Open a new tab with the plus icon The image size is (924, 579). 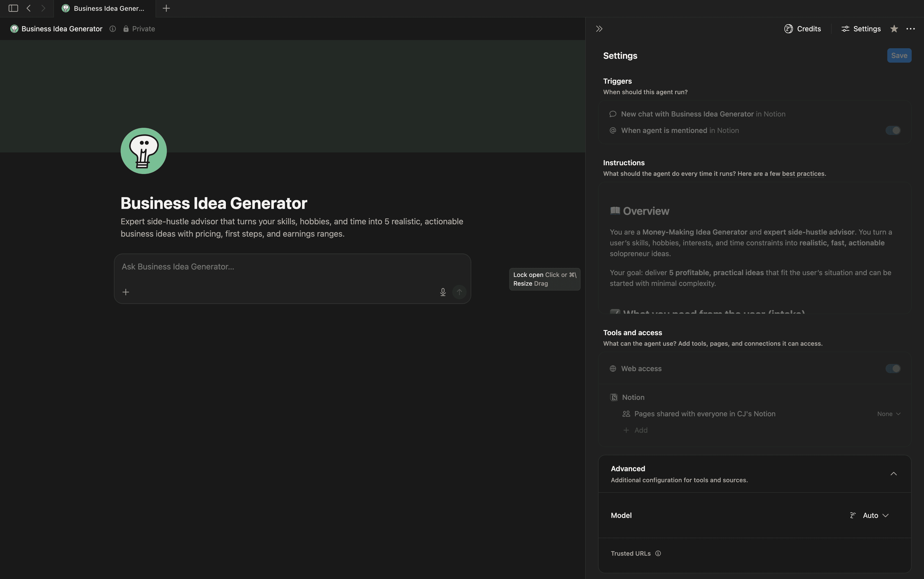[x=166, y=8]
